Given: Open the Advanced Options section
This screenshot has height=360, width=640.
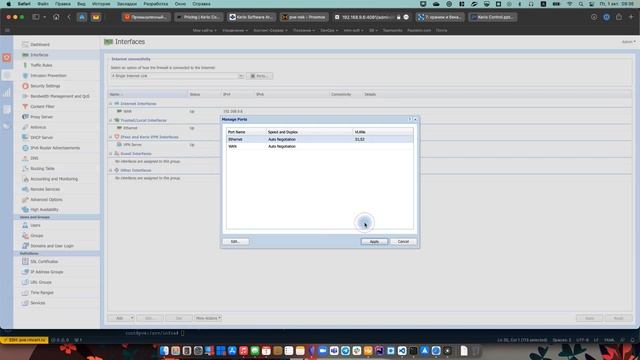Looking at the screenshot, I should (x=46, y=200).
